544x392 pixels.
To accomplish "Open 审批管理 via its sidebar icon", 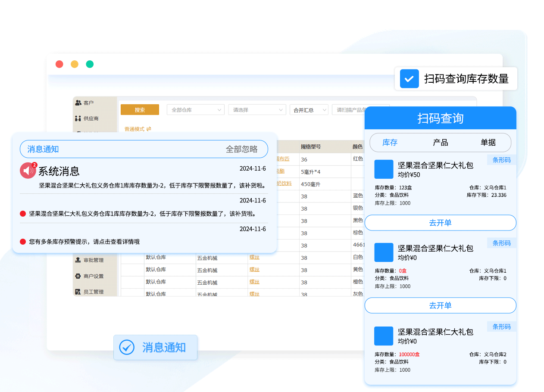I will pos(78,260).
